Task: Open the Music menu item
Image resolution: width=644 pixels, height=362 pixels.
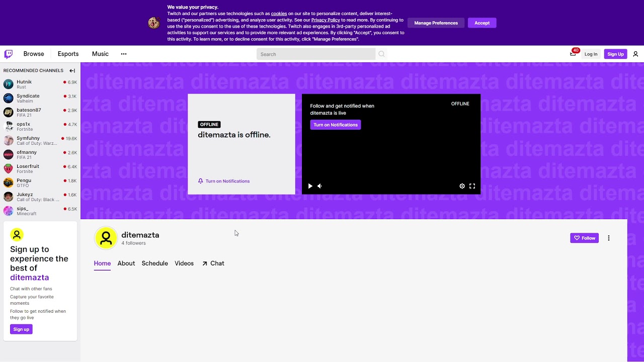Action: click(x=100, y=54)
